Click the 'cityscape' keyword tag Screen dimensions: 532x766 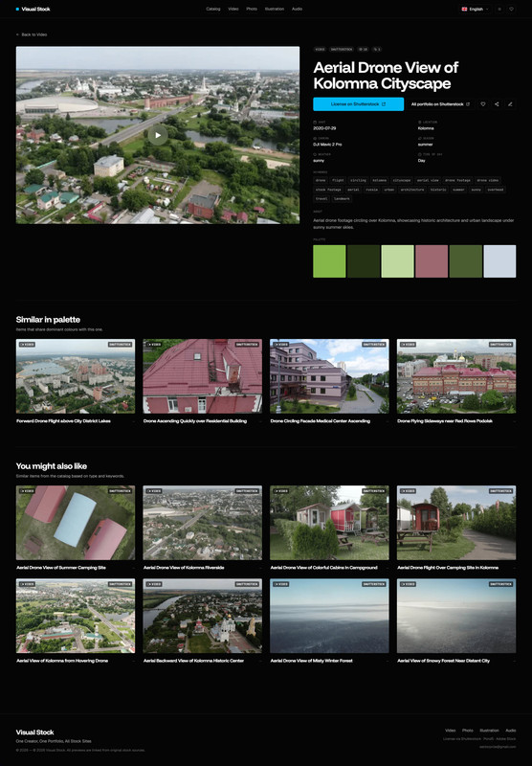pos(402,180)
